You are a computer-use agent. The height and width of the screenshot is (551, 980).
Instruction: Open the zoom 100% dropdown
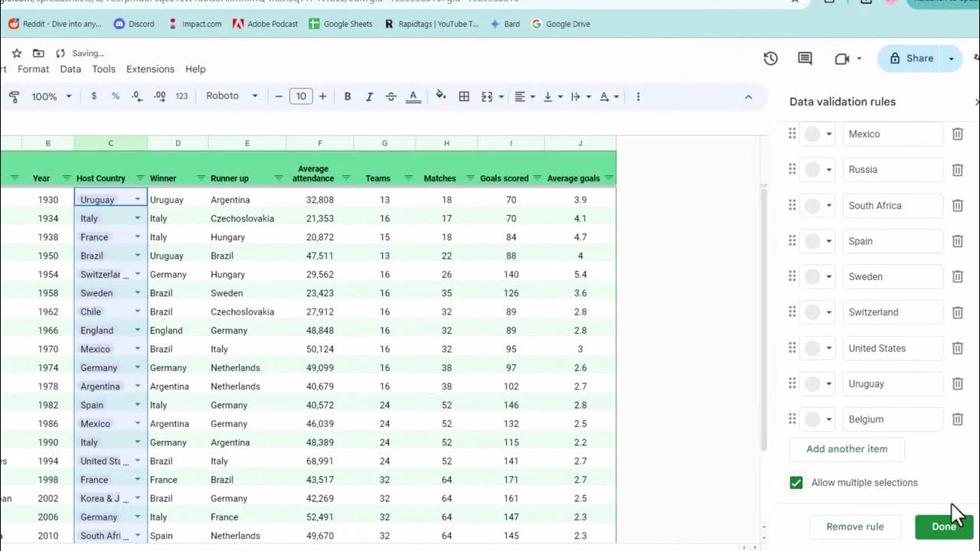(x=51, y=96)
